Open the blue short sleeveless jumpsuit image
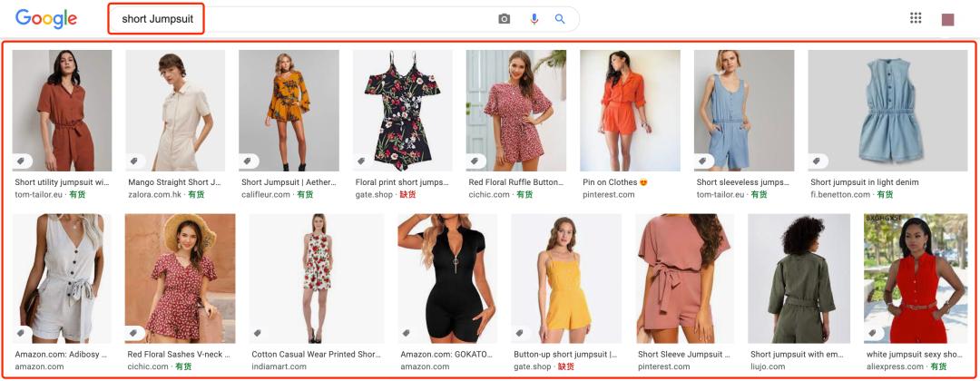 [x=744, y=111]
